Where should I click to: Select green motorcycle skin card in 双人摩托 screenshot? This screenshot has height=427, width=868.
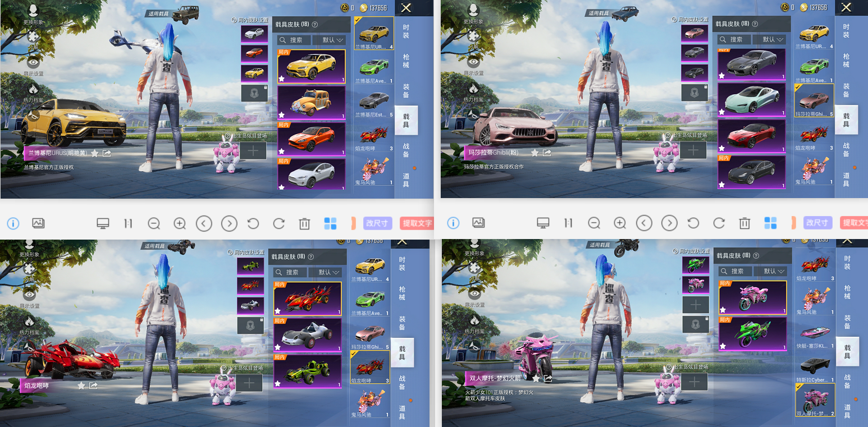[753, 334]
